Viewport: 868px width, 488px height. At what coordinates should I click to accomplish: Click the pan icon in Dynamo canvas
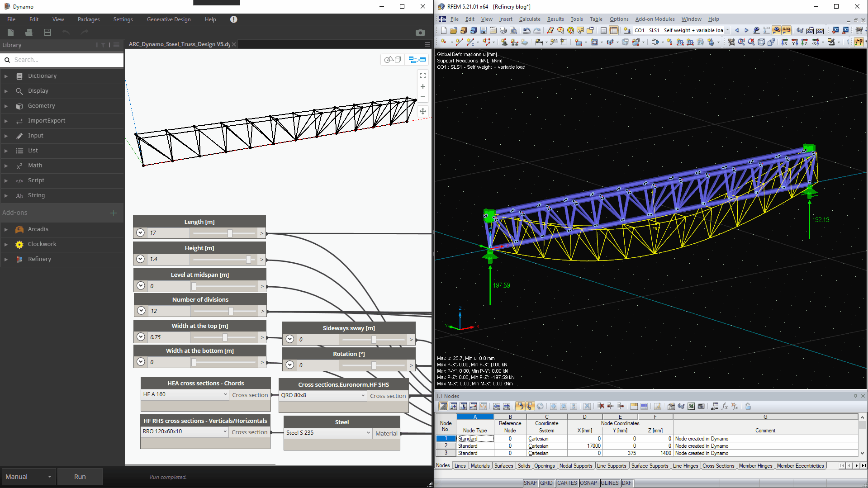pyautogui.click(x=423, y=111)
